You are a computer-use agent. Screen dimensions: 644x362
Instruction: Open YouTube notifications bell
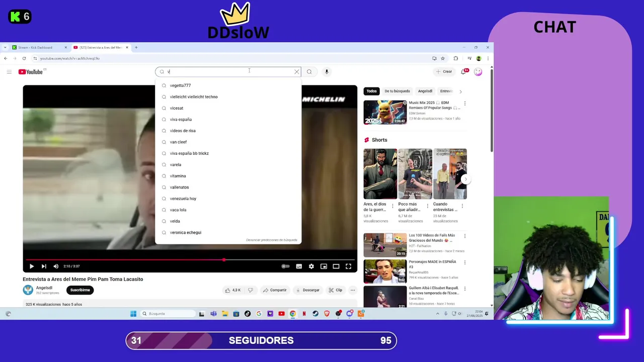tap(464, 71)
